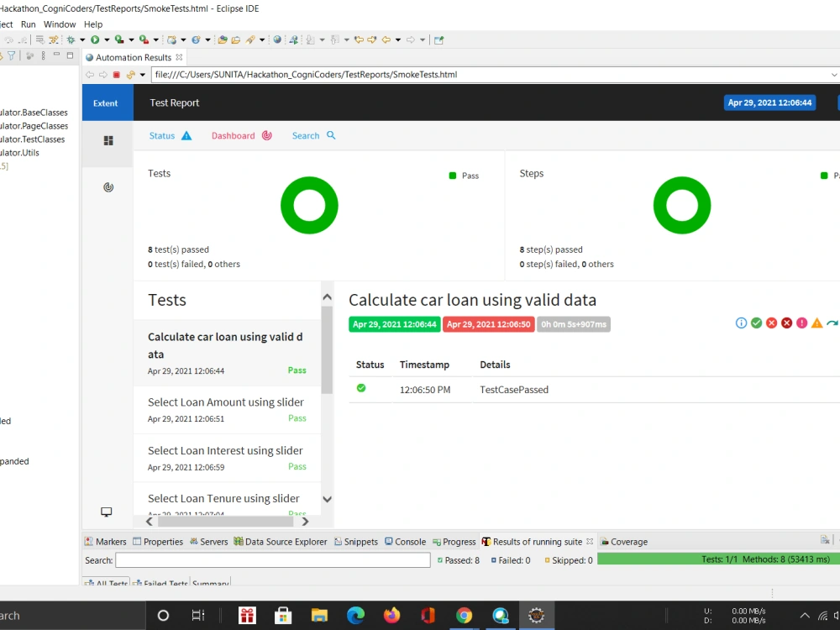The image size is (840, 630).
Task: Open Chrome from the taskbar
Action: tap(464, 615)
